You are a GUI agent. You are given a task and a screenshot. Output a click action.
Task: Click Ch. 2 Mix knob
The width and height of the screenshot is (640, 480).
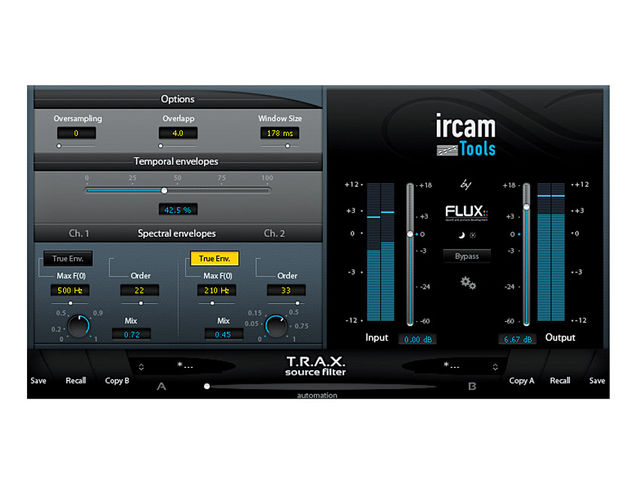coord(276,326)
